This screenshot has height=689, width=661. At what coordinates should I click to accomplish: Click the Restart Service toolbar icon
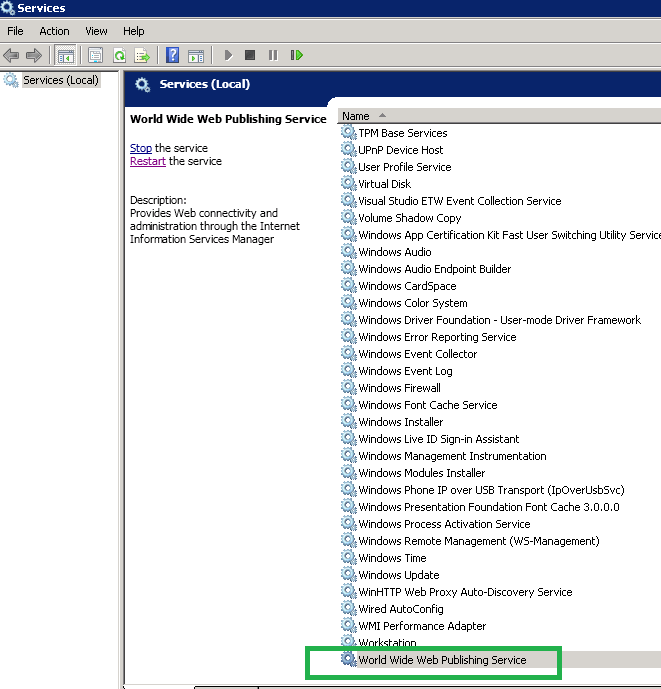(x=297, y=55)
